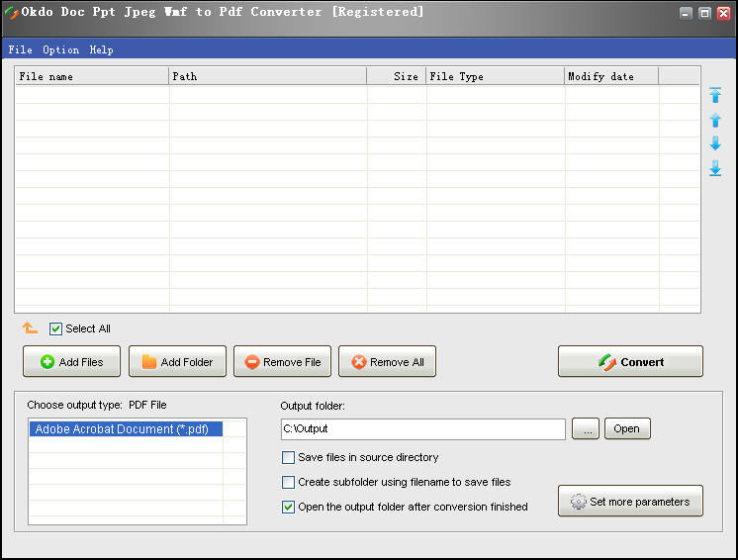
Task: Enable Create subfolder using filename option
Action: click(288, 482)
